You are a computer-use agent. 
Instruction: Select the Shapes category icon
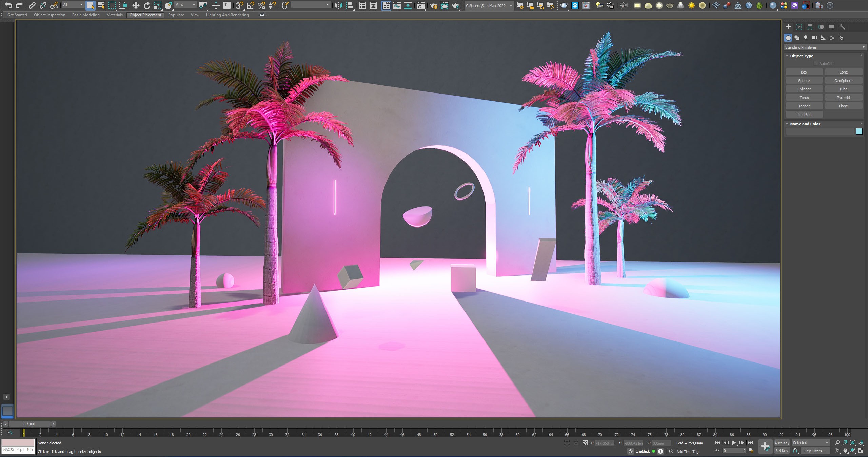[797, 38]
